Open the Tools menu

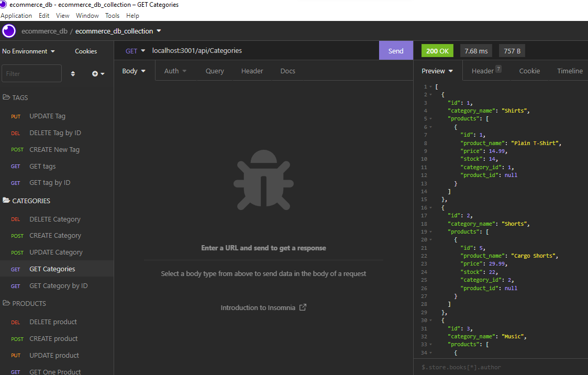[112, 15]
